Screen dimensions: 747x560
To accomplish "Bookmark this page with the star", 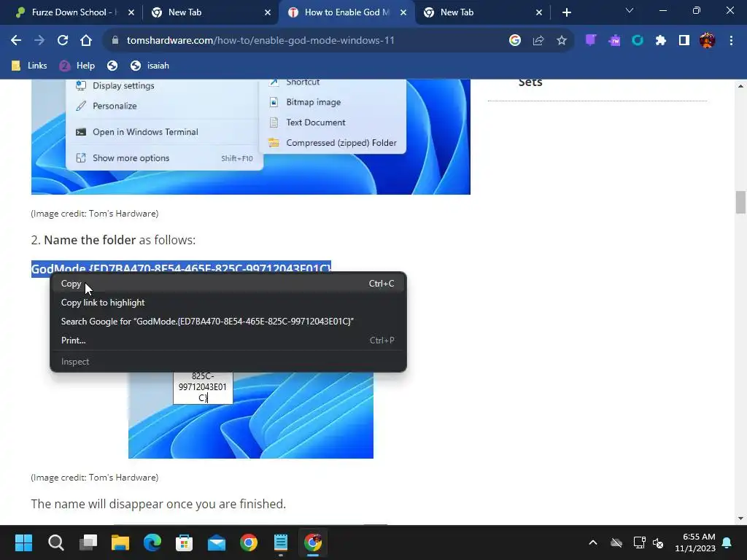I will (562, 41).
